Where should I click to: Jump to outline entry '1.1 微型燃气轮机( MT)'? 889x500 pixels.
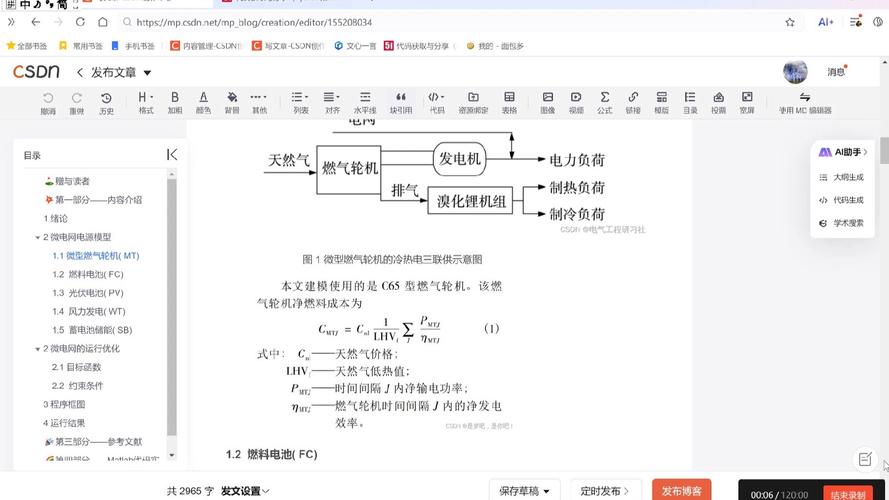[95, 256]
